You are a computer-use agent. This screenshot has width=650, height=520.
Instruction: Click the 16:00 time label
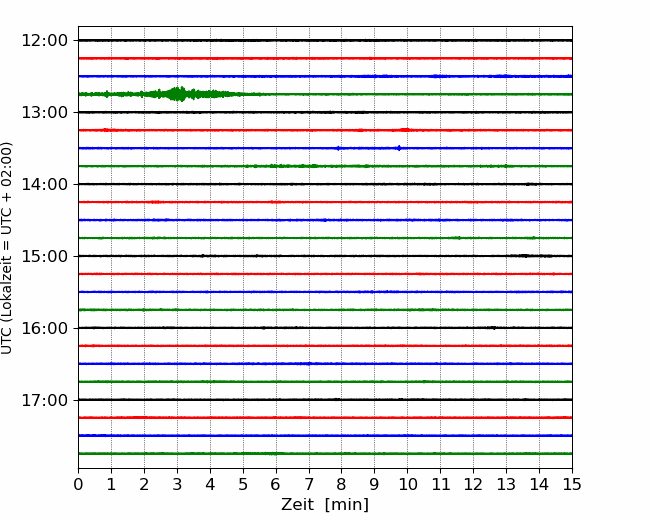coord(44,328)
